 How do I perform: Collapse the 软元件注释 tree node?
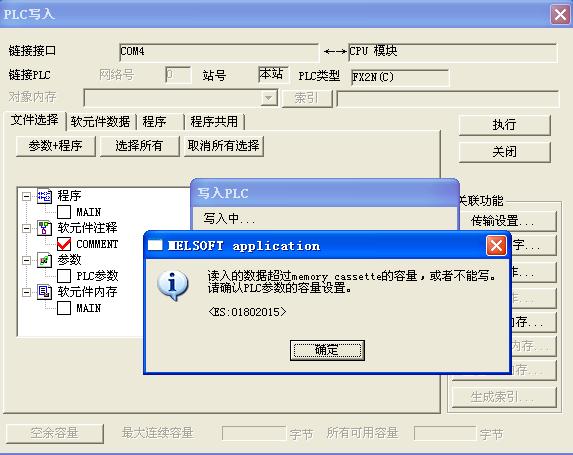pos(26,228)
